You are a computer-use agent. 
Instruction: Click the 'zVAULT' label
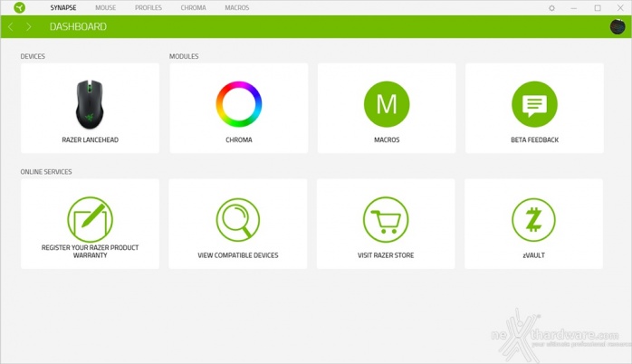533,255
